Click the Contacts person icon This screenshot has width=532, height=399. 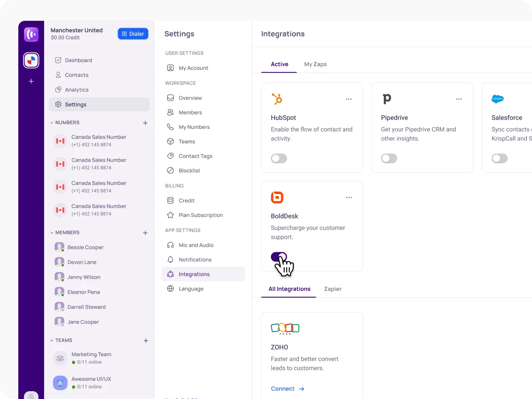pyautogui.click(x=58, y=75)
